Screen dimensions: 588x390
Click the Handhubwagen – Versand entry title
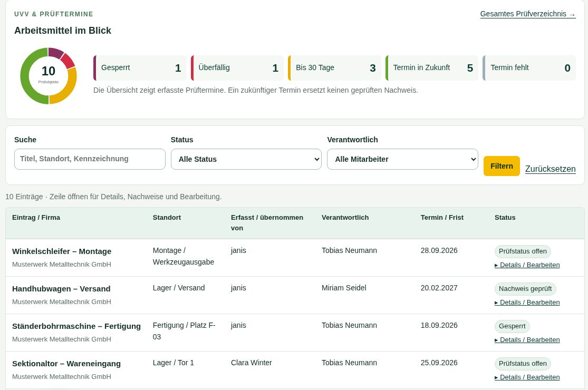(61, 289)
